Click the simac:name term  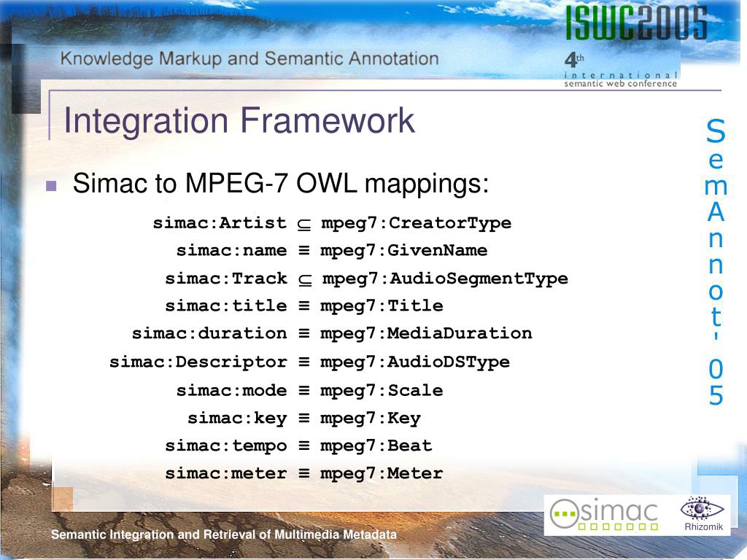pyautogui.click(x=231, y=251)
